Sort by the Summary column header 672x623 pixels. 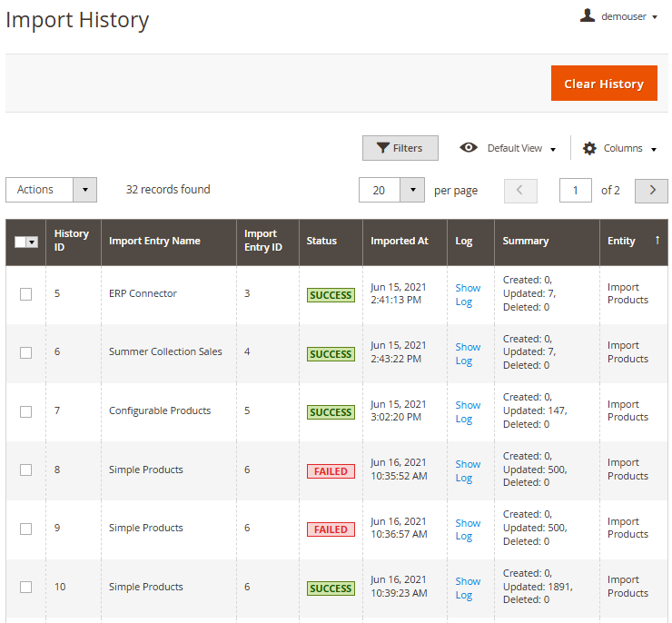click(x=547, y=242)
